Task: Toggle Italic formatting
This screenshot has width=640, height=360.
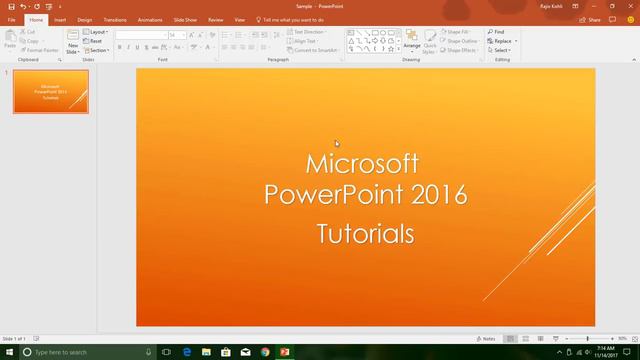Action: tap(128, 48)
